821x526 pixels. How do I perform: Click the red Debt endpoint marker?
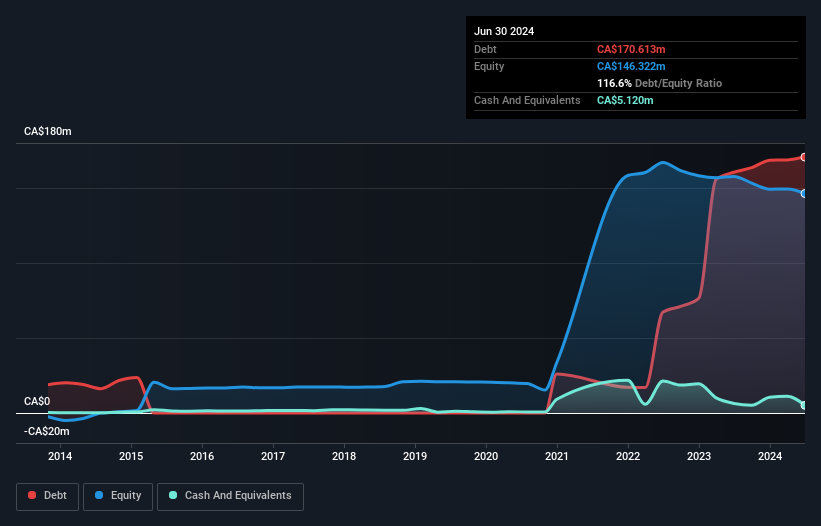tap(804, 157)
